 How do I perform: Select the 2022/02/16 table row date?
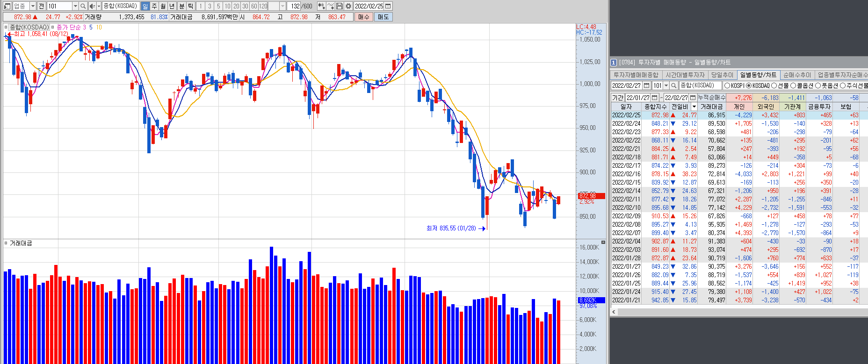(x=626, y=174)
